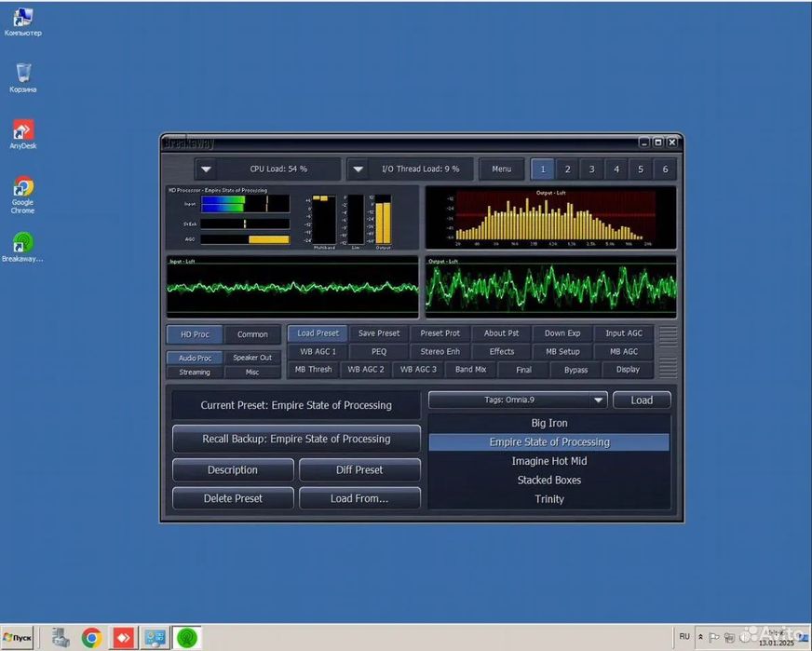The image size is (812, 651).
Task: Open Chrome from the taskbar
Action: (91, 638)
